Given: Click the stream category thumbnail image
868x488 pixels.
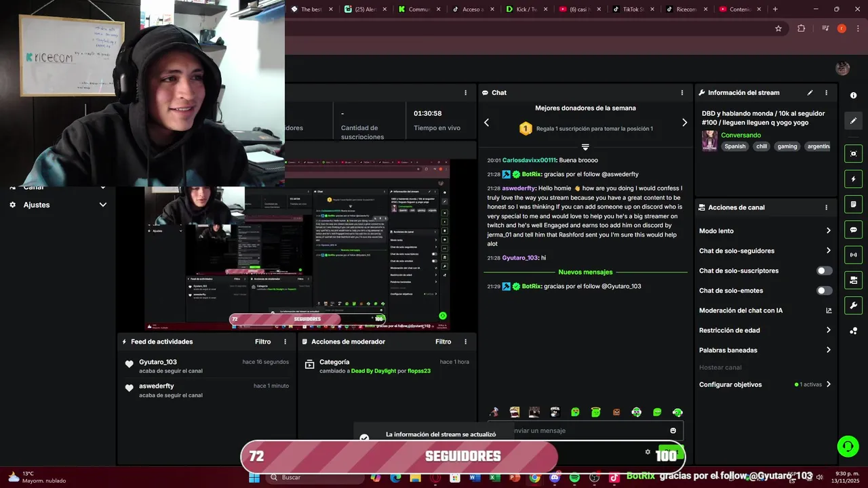Looking at the screenshot, I should pos(709,140).
